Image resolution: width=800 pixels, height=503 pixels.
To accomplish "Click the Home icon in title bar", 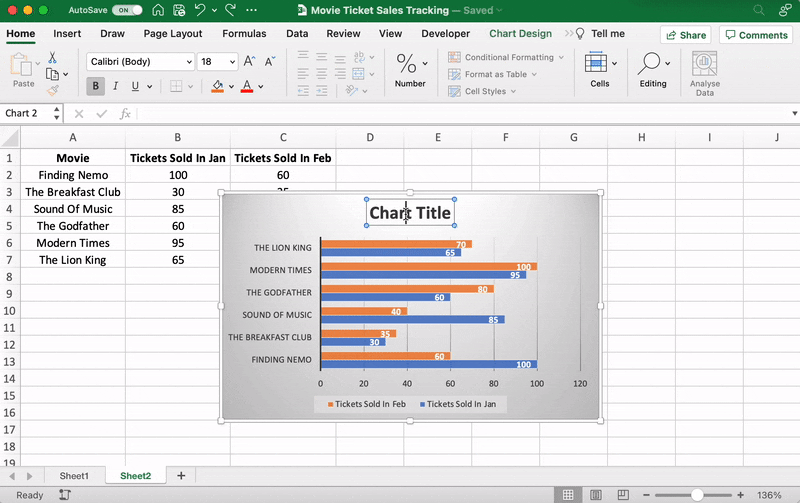I will point(158,10).
